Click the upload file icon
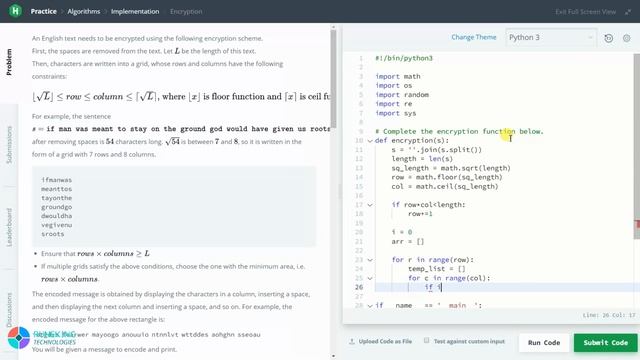 351,341
